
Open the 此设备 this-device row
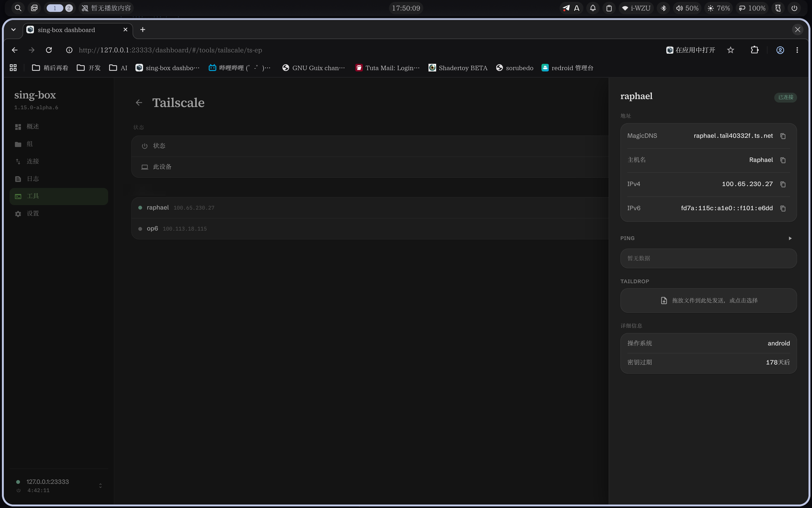tap(370, 167)
